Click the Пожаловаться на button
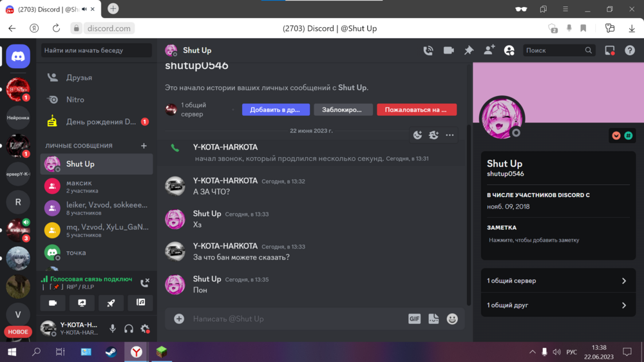This screenshot has height=362, width=644. tap(417, 110)
